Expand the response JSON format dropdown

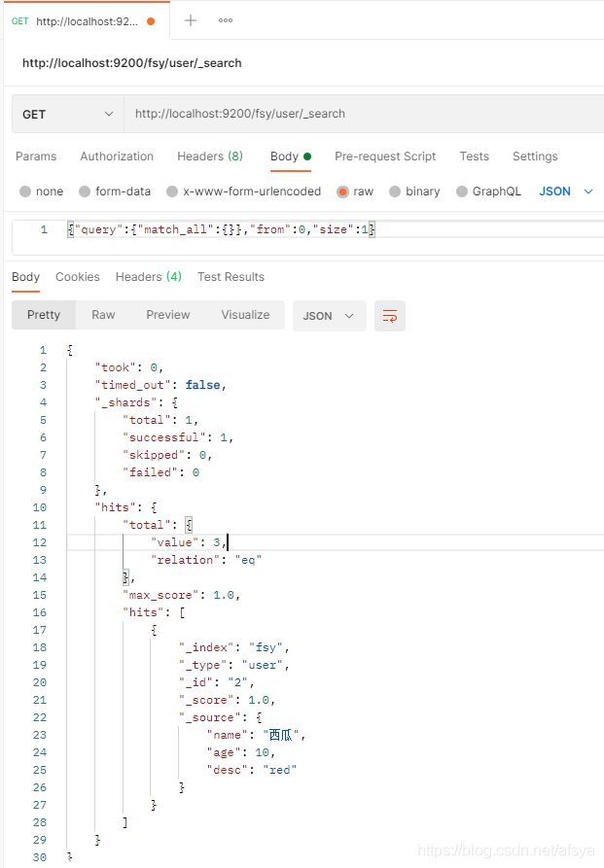[x=330, y=316]
